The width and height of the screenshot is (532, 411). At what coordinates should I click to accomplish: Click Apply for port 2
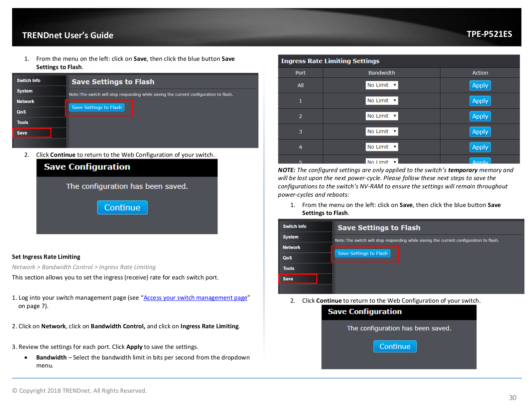click(x=480, y=116)
